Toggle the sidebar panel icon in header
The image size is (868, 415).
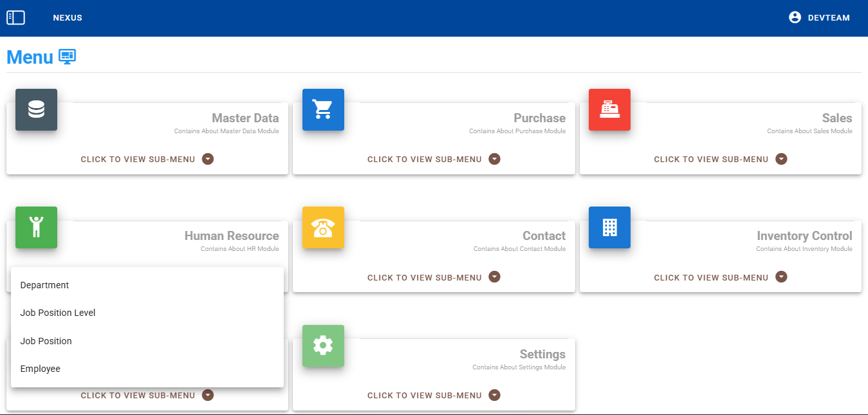[15, 18]
